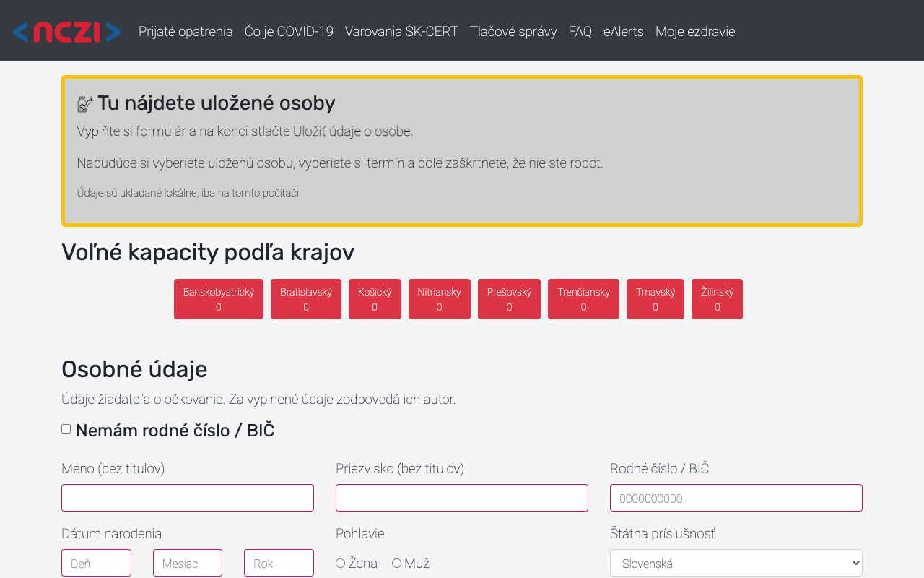Click the Dátum narodenia label
Viewport: 924px width, 578px height.
click(112, 534)
